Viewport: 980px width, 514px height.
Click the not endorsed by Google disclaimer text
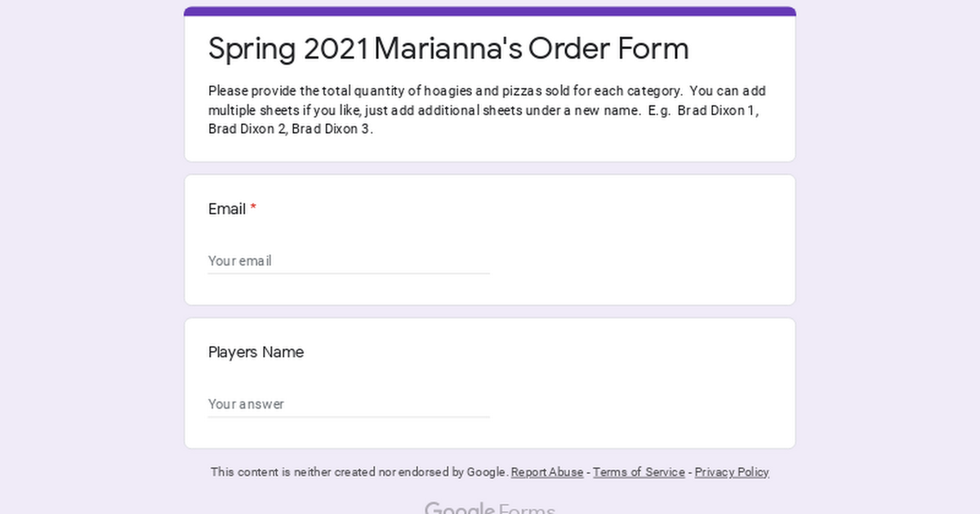[359, 472]
